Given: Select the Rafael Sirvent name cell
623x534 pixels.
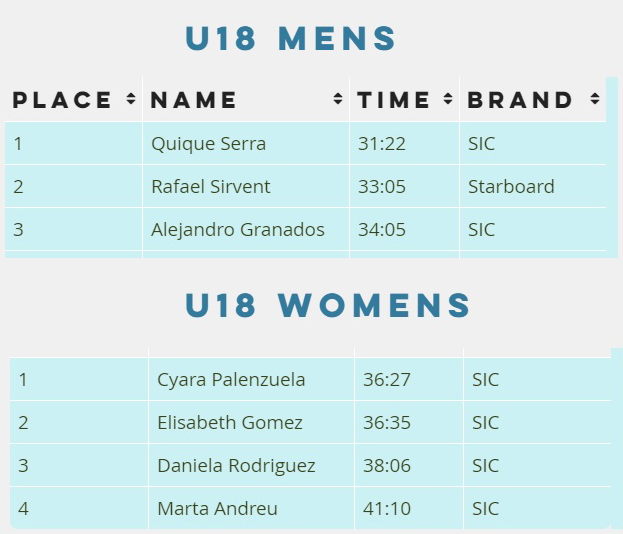Looking at the screenshot, I should coord(246,186).
